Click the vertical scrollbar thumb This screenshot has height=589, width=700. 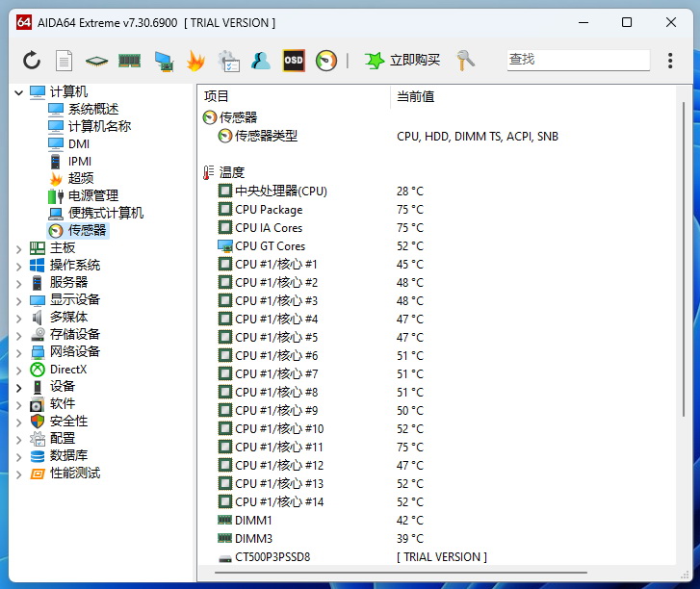683,259
